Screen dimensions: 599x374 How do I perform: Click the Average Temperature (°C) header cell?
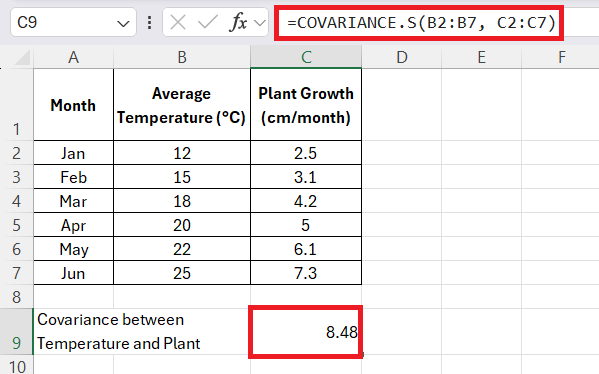(x=182, y=105)
